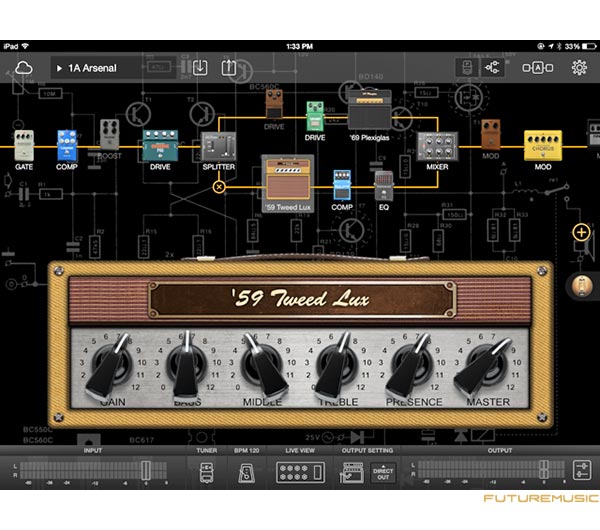This screenshot has width=600, height=530.
Task: Open the cloud ToneCloud icon
Action: click(23, 68)
